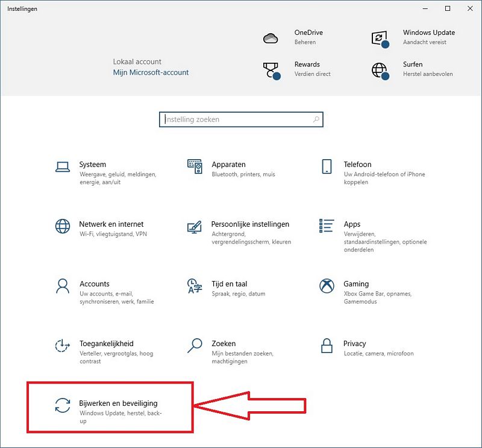The height and width of the screenshot is (448, 482).
Task: Open Windows Update Aandacht vereist text
Action: click(425, 42)
